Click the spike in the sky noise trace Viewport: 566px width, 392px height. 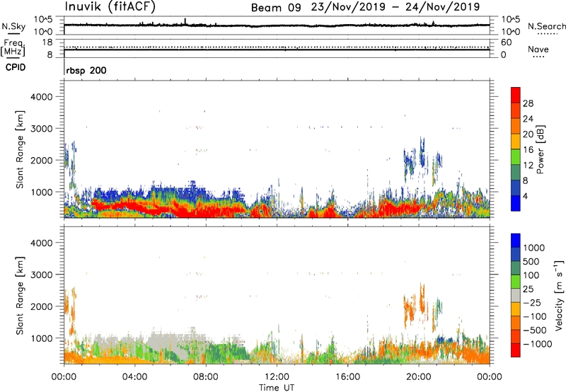(185, 21)
